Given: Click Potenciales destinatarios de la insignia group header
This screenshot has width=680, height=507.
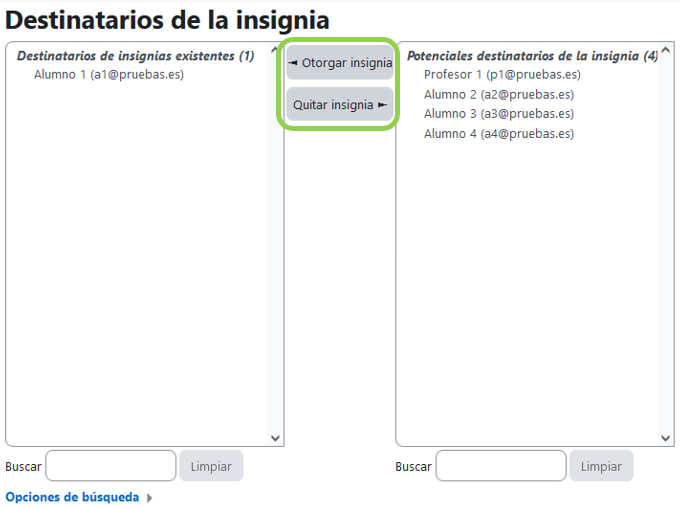Looking at the screenshot, I should 531,56.
